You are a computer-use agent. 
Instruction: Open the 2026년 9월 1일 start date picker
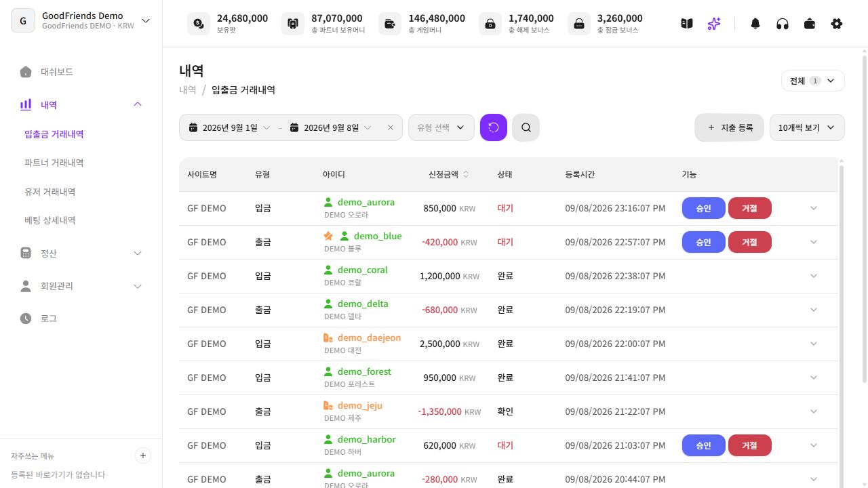tap(230, 127)
